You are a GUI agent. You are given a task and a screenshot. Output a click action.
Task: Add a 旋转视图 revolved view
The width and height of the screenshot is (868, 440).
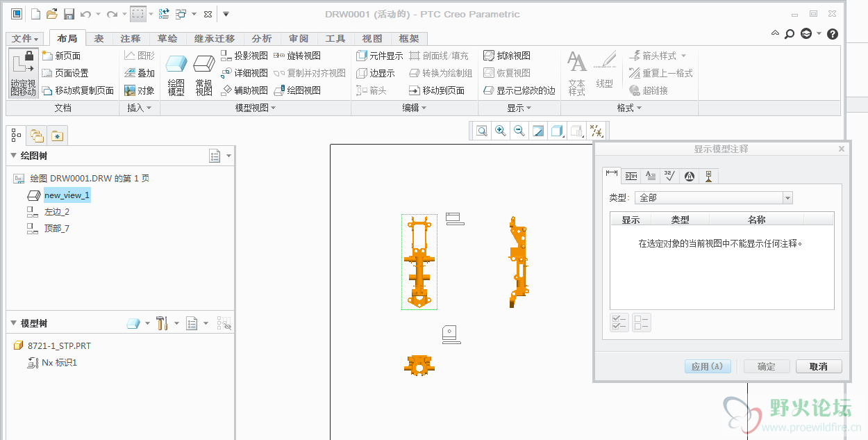tap(297, 56)
